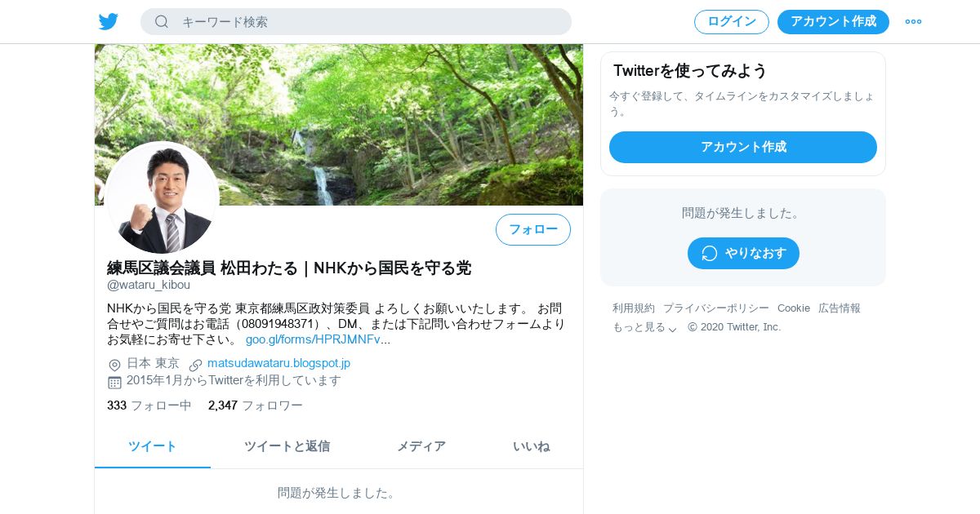Click the Twitter bird logo

[x=109, y=21]
